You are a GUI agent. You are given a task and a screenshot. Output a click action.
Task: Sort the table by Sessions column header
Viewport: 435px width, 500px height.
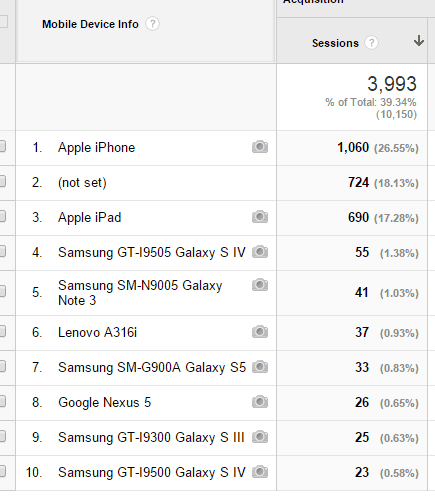point(335,43)
